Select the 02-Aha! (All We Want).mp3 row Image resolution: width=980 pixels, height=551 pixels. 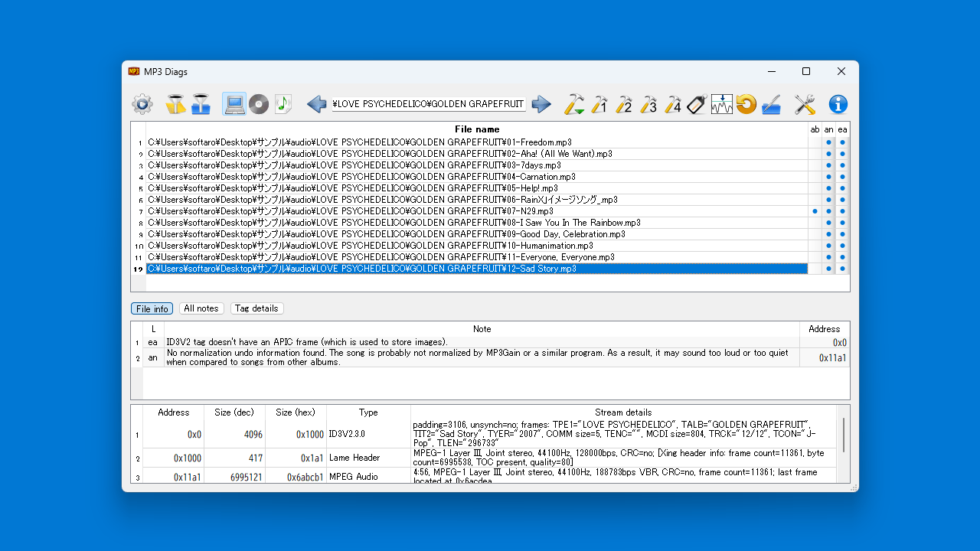point(477,154)
